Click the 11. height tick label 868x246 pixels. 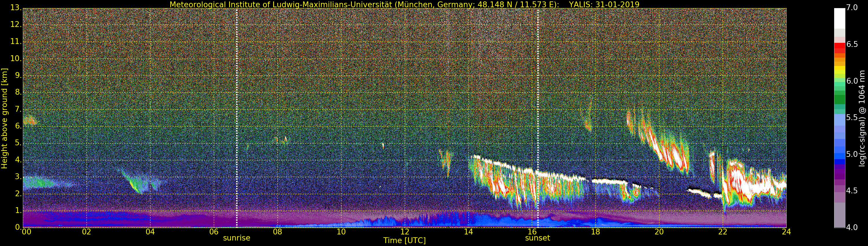pos(16,41)
